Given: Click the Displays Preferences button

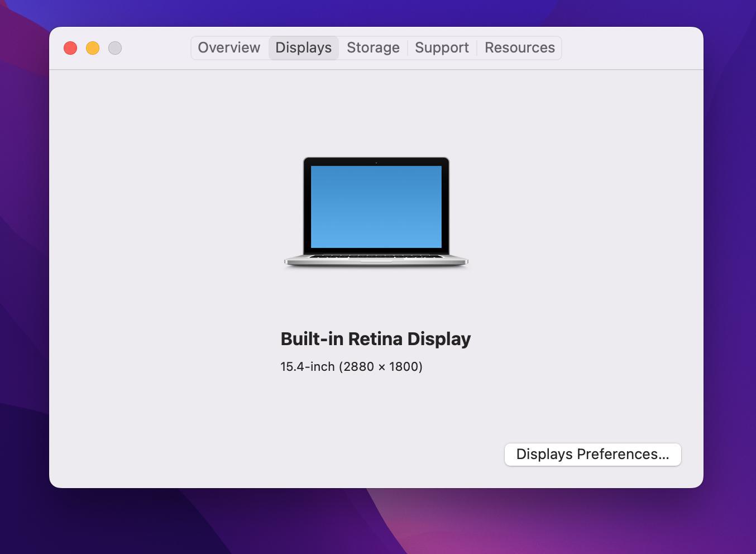Looking at the screenshot, I should pyautogui.click(x=592, y=455).
